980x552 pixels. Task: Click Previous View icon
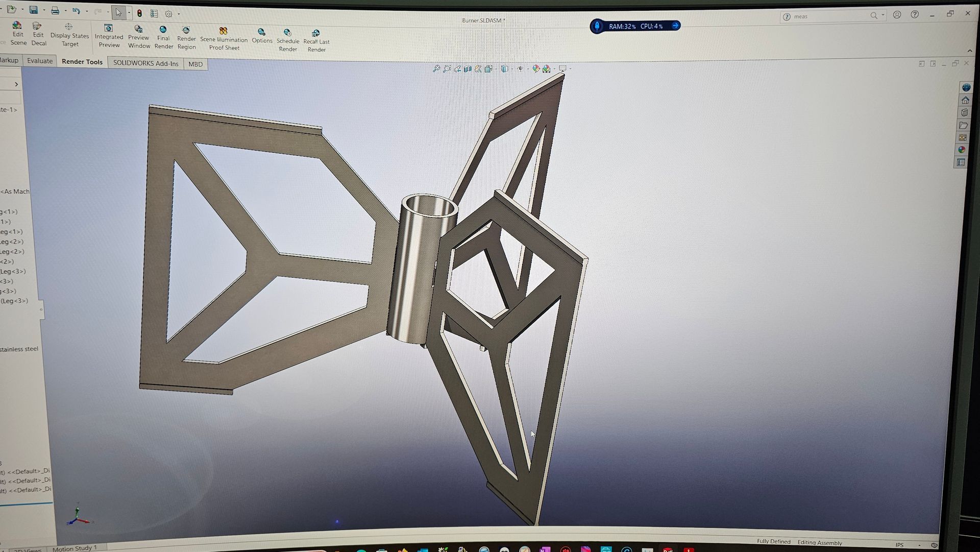coord(457,68)
